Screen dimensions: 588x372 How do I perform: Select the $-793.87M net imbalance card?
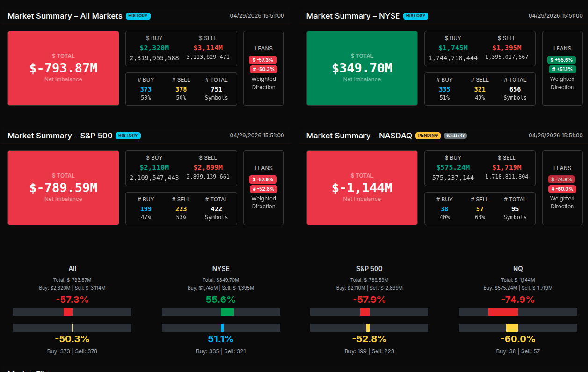click(63, 68)
